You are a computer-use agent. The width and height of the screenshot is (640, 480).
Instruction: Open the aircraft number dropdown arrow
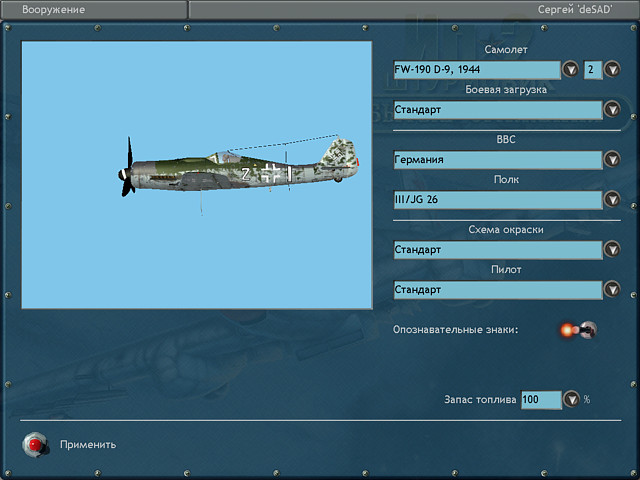pyautogui.click(x=612, y=69)
